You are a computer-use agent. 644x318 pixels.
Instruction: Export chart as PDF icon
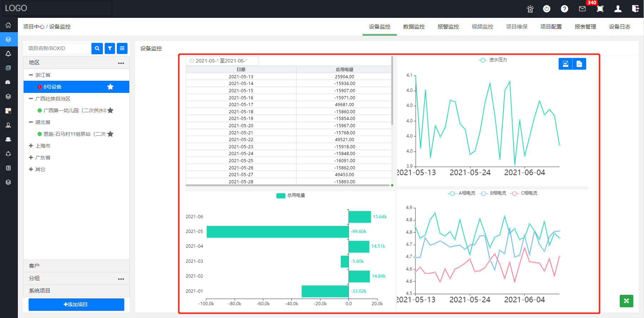coord(579,64)
